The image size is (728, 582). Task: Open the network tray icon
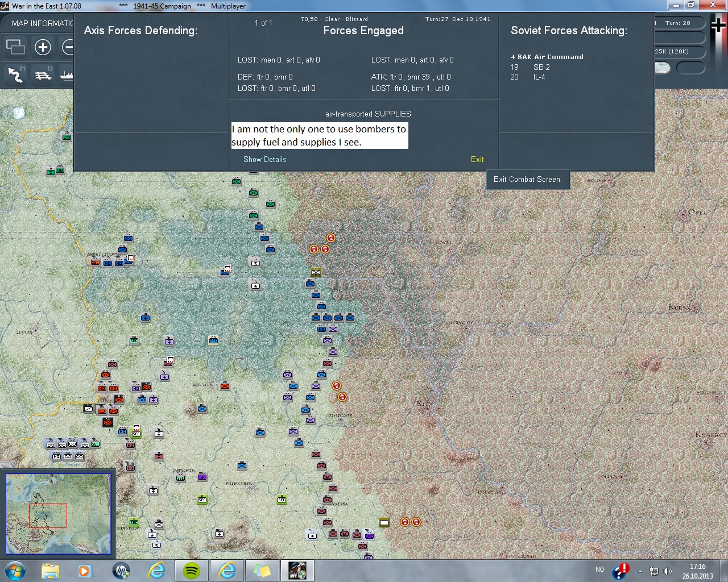click(x=654, y=571)
